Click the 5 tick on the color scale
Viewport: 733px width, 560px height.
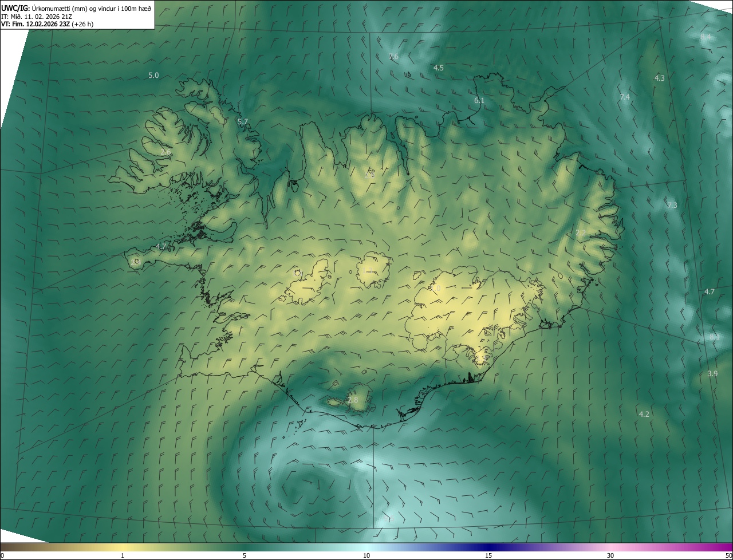coord(245,555)
